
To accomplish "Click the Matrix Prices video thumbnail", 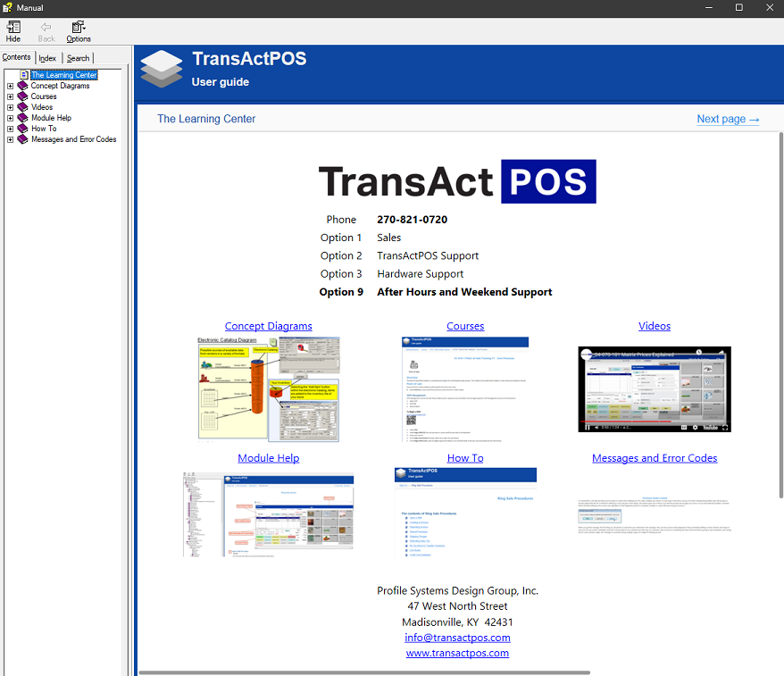I will click(655, 389).
